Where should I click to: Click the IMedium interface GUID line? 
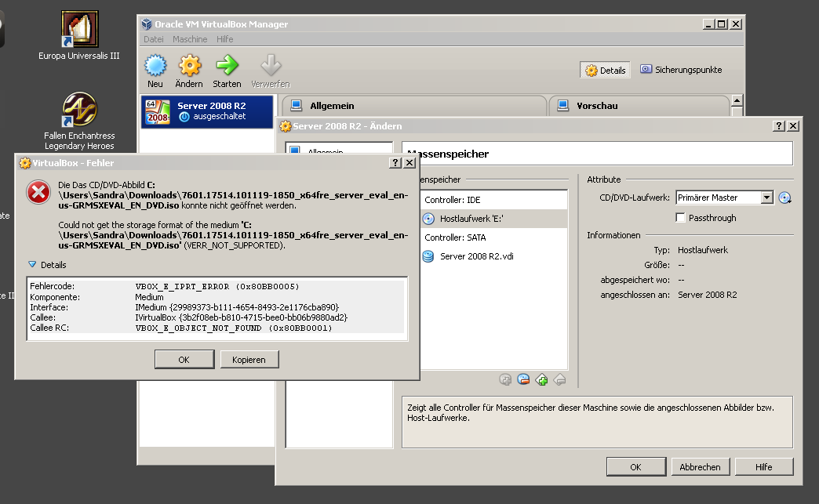click(x=237, y=307)
